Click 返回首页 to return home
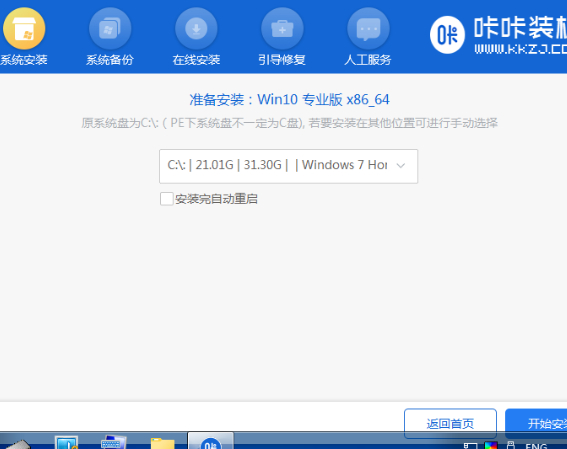This screenshot has width=567, height=449. tap(450, 423)
